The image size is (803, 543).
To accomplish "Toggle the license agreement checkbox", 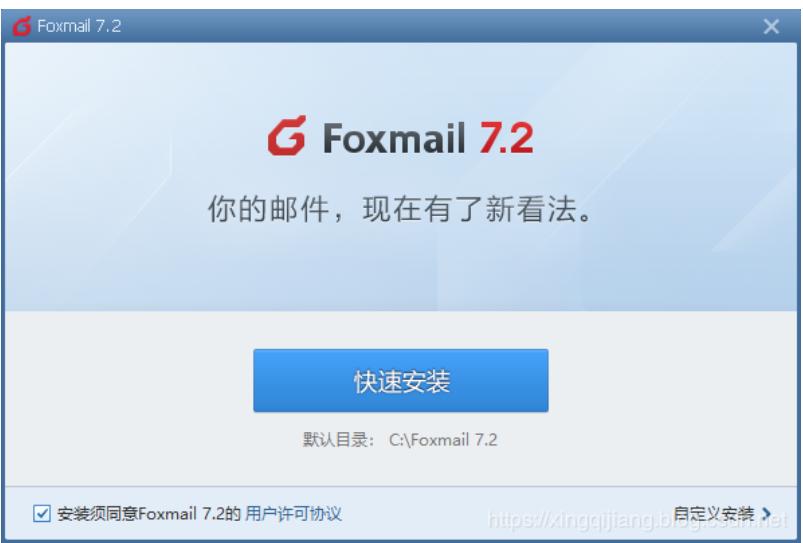I will tap(42, 513).
